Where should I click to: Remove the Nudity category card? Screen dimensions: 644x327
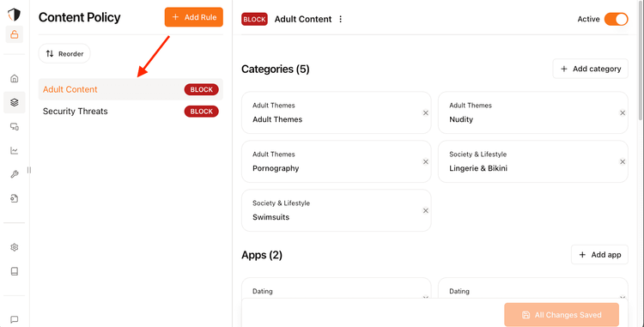click(x=623, y=112)
